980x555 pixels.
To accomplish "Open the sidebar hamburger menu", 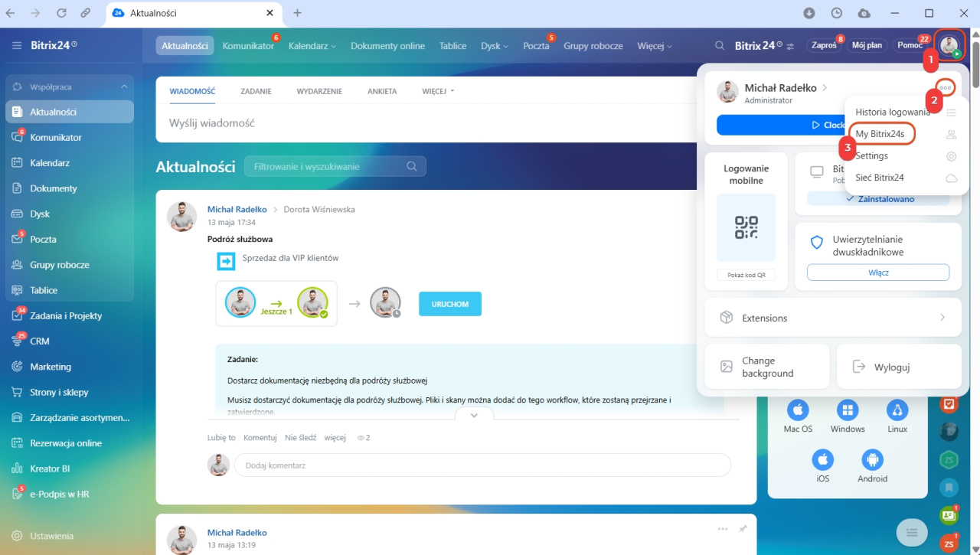I will point(17,45).
